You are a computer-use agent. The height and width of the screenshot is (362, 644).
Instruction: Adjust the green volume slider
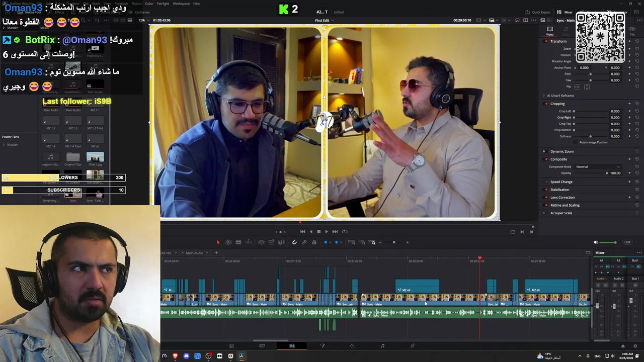[x=608, y=242]
